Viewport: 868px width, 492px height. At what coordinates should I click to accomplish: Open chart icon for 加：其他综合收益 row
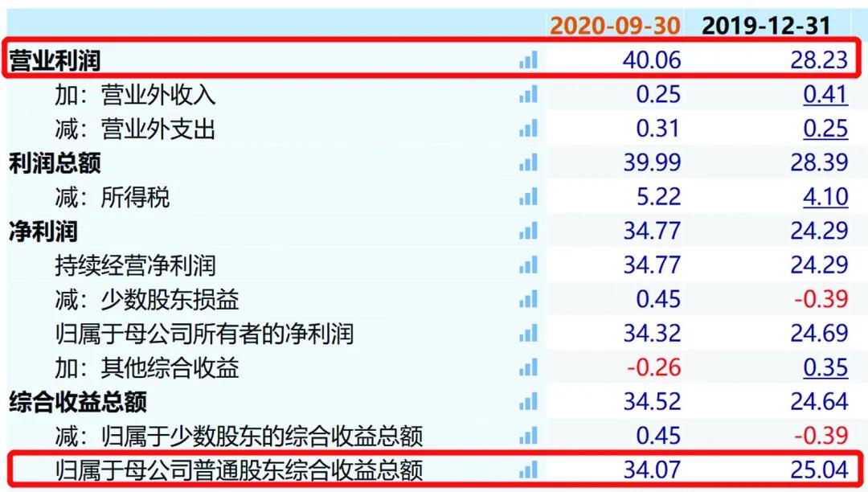tap(528, 368)
